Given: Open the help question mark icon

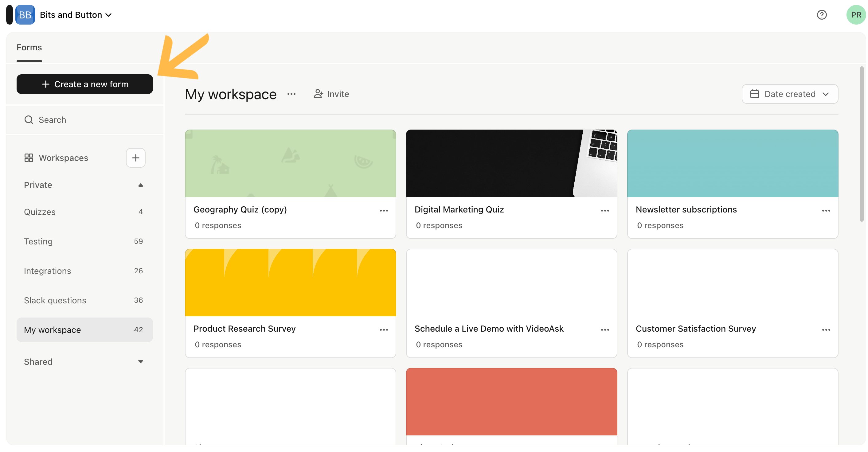Looking at the screenshot, I should click(822, 15).
